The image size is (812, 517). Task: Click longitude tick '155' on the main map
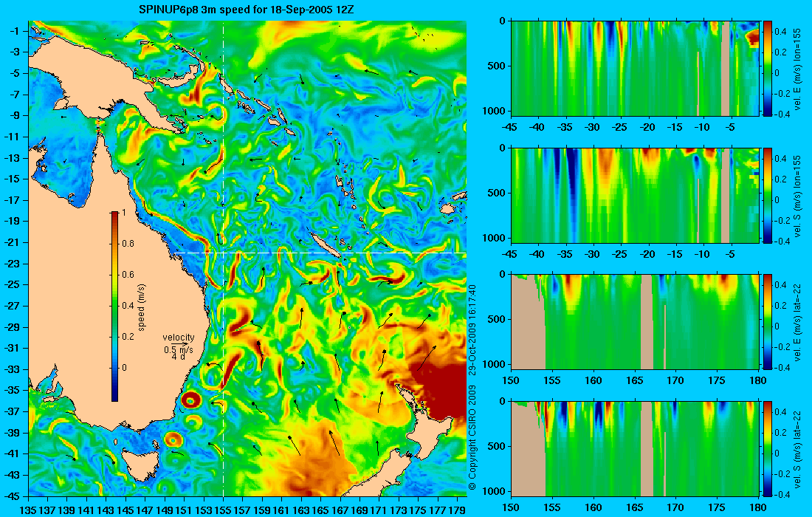coord(223,511)
